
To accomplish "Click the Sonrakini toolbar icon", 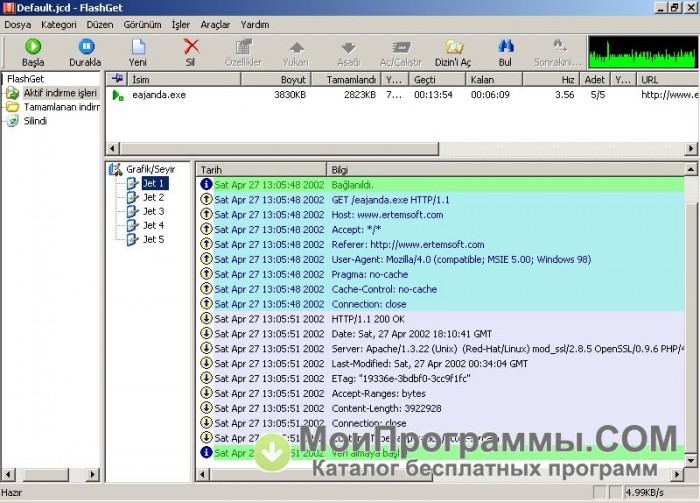I will pos(558,52).
